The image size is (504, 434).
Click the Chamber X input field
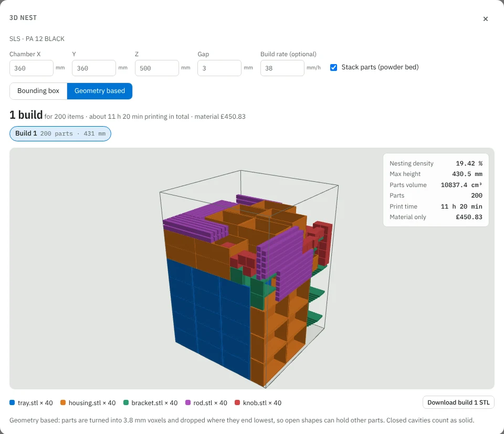point(31,68)
